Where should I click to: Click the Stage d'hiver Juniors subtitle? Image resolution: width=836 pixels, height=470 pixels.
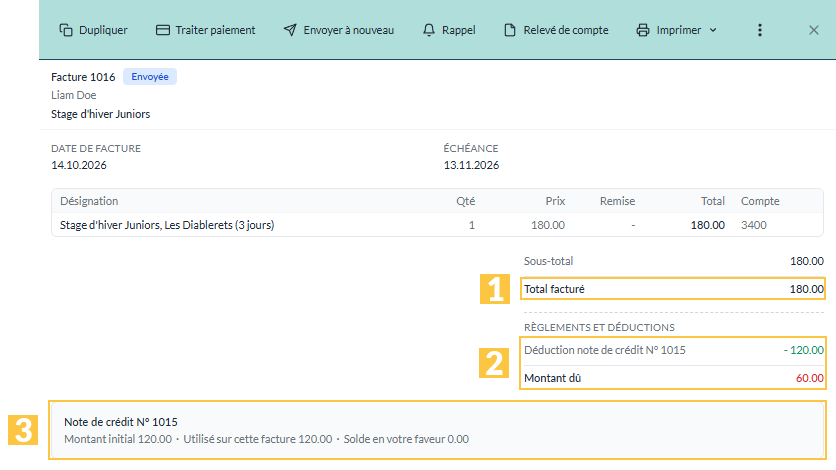[100, 114]
